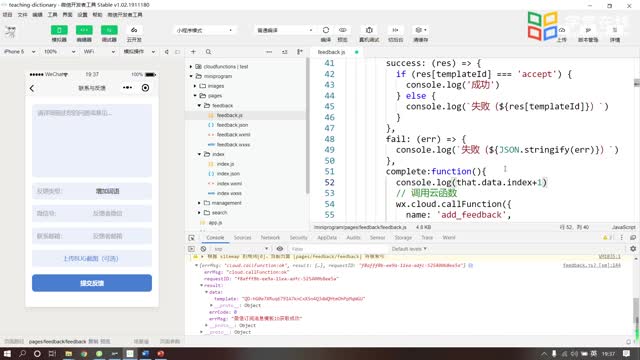Open the compile mode dropdown

tap(284, 30)
